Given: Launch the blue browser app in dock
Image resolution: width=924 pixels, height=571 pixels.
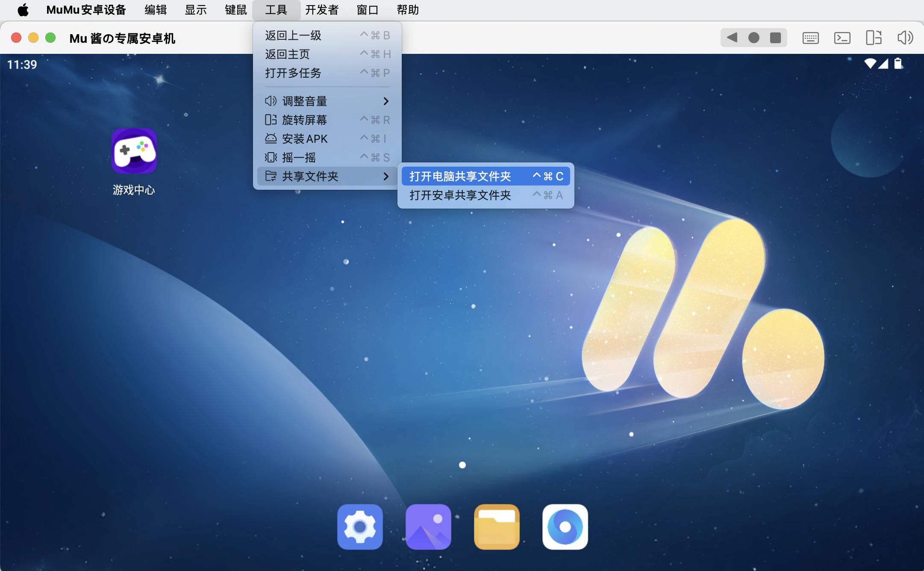Looking at the screenshot, I should [565, 527].
